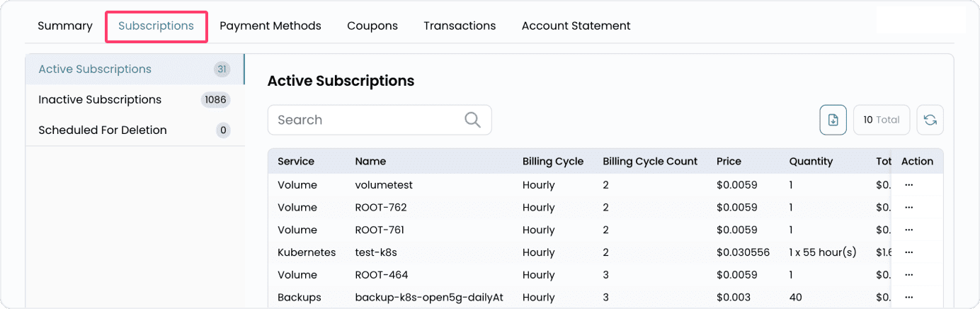980x309 pixels.
Task: Click the ROOT-762 name cell
Action: pyautogui.click(x=381, y=208)
